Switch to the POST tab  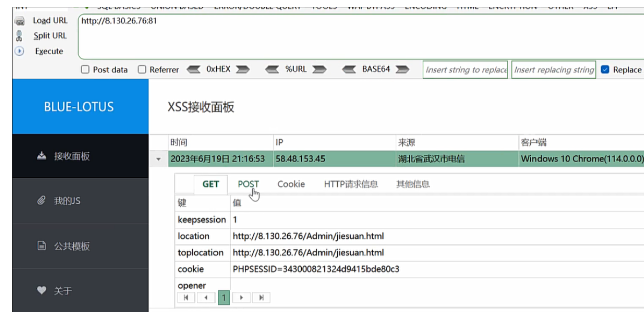coord(248,184)
